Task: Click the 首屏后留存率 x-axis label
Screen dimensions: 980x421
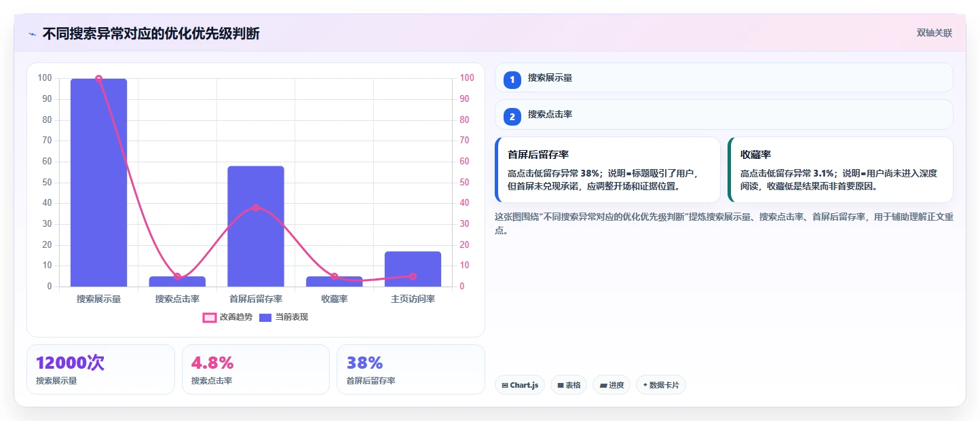Action: [256, 299]
